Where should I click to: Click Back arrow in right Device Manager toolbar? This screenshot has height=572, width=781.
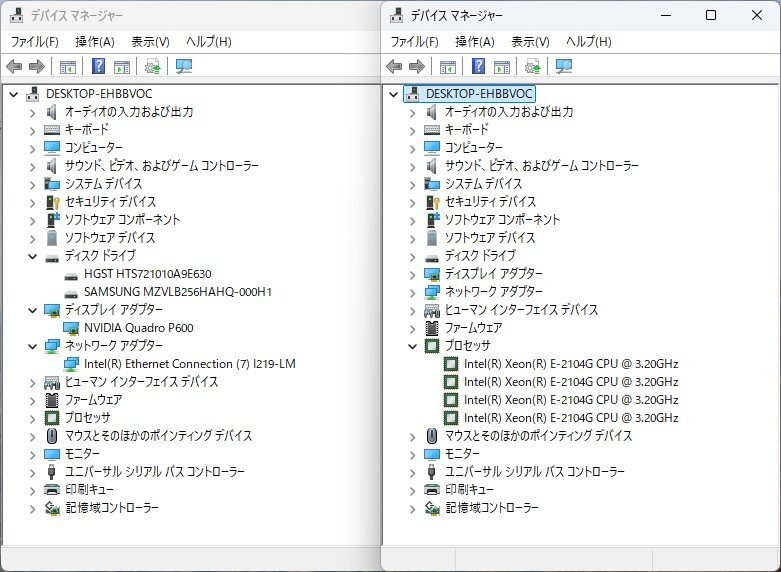(x=394, y=66)
